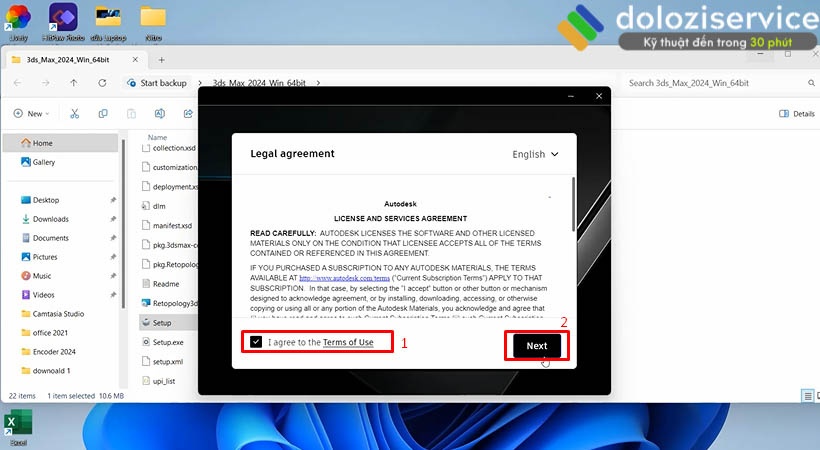Click the pin icon beside Desktop

(x=113, y=200)
